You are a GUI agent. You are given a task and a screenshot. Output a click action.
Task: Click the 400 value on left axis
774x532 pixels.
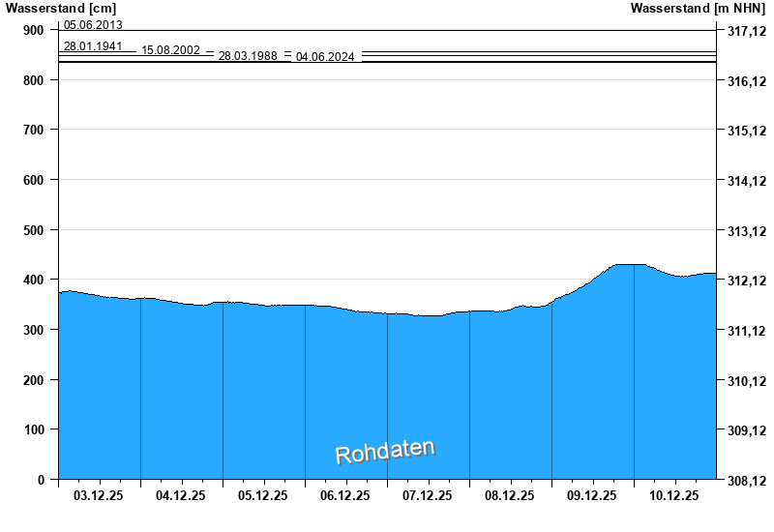[x=34, y=280]
